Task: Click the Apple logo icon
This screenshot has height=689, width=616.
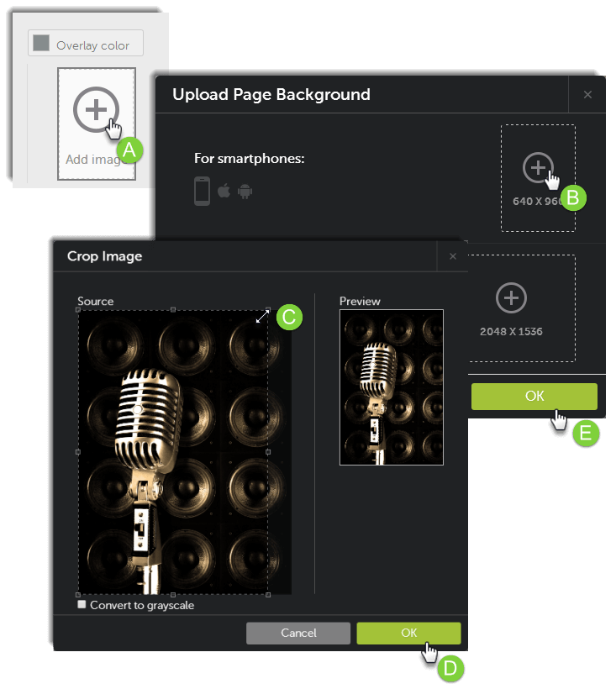Action: click(224, 191)
